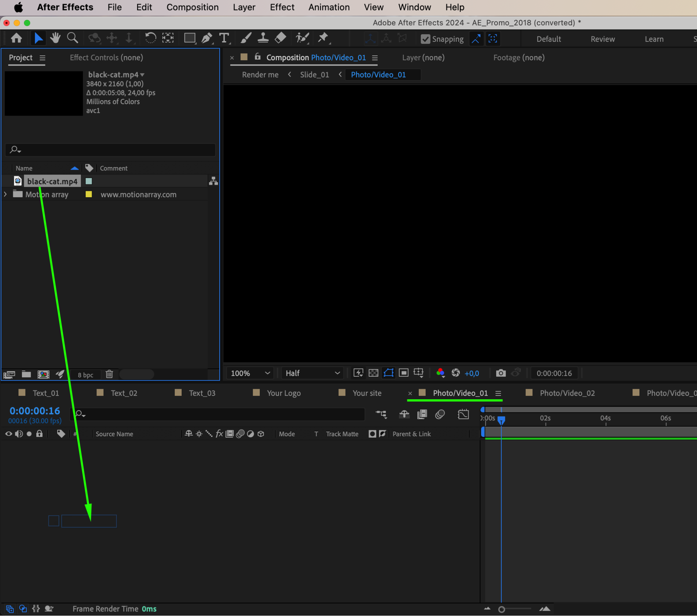Click the trash icon in Project panel
This screenshot has width=697, height=616.
(109, 374)
